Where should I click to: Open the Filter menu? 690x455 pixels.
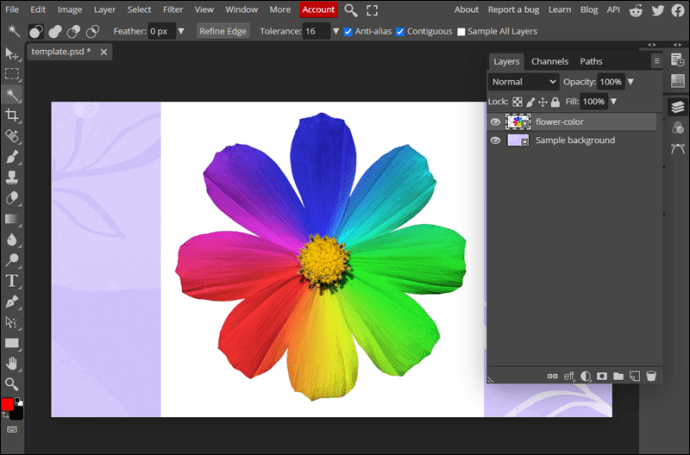173,9
